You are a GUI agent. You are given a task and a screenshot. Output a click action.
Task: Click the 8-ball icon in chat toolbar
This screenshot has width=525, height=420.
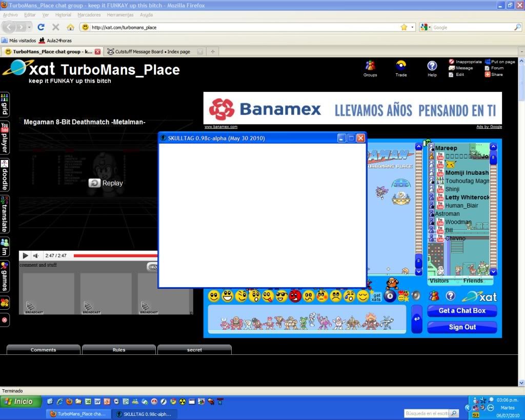390,296
